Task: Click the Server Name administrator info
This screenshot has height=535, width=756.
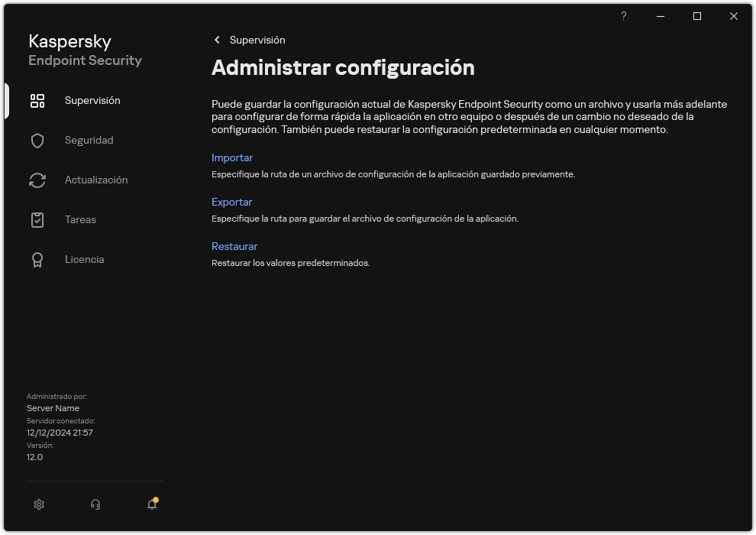Action: (53, 407)
